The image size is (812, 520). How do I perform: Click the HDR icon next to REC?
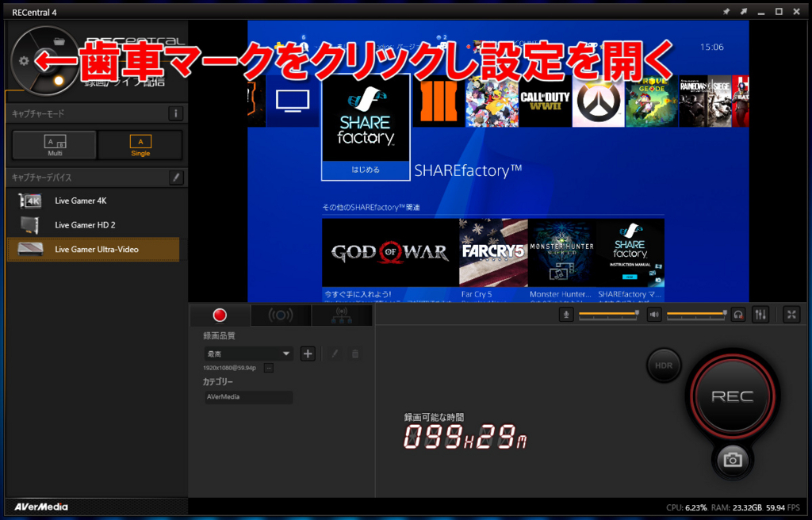pos(664,365)
